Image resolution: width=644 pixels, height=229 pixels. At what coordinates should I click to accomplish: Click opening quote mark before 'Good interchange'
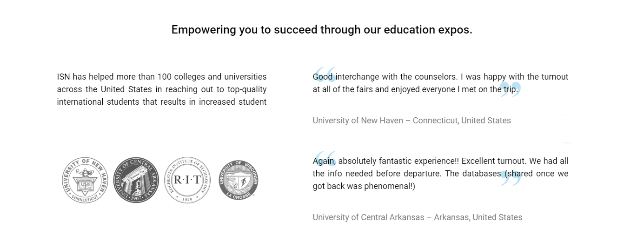pyautogui.click(x=325, y=75)
